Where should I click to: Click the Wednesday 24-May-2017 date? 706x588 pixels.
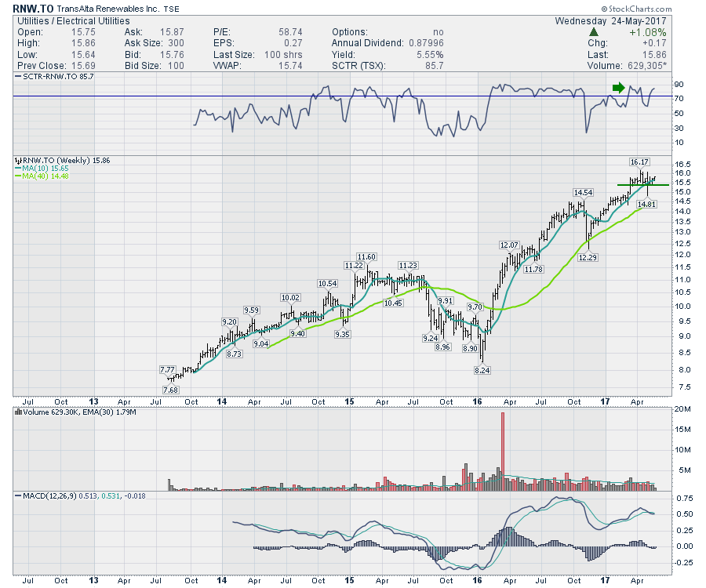(x=610, y=20)
